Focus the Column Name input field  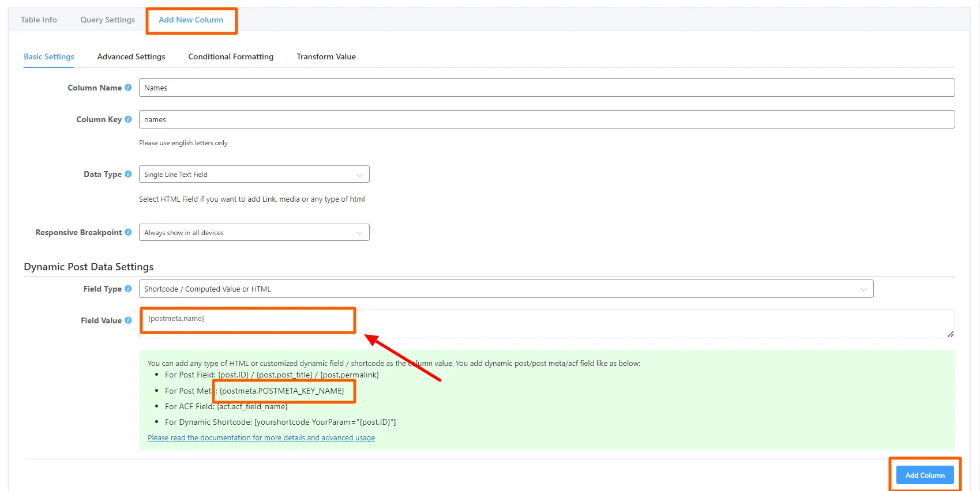coord(547,88)
